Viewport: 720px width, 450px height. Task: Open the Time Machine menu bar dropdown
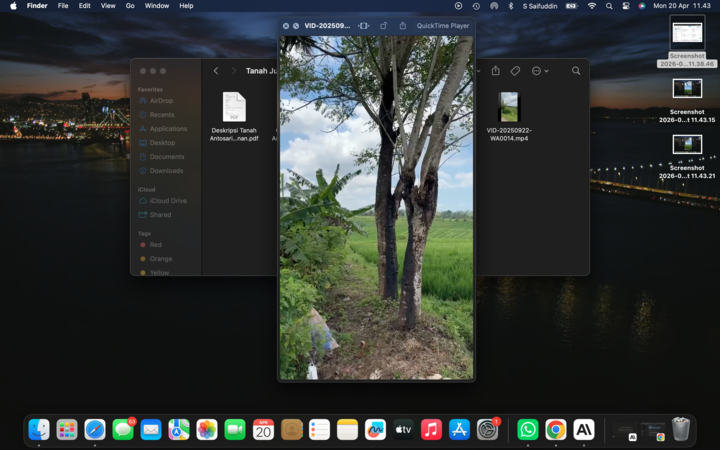tap(476, 6)
